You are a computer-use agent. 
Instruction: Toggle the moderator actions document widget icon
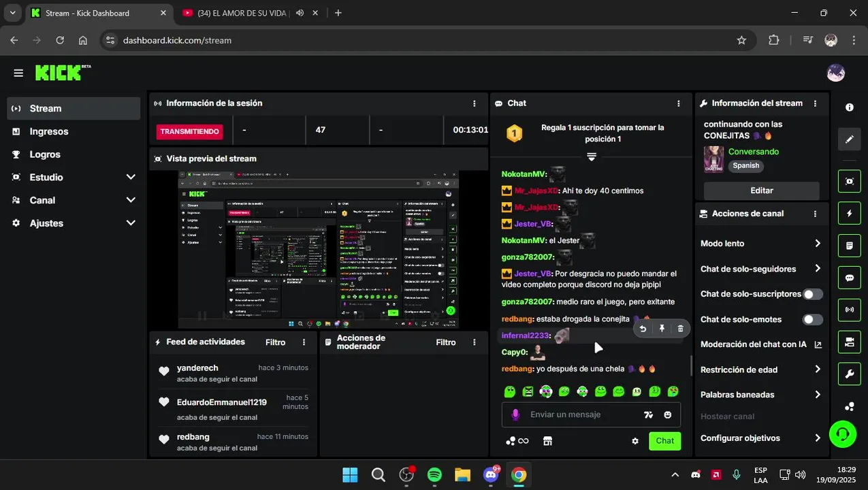(850, 245)
